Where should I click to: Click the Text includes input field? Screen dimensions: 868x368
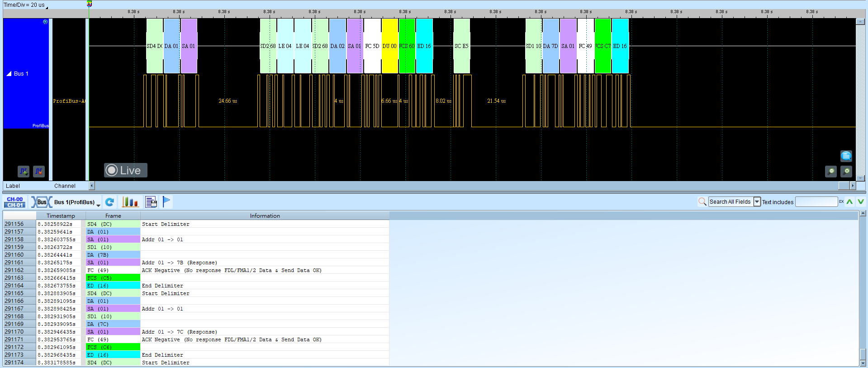tap(816, 202)
